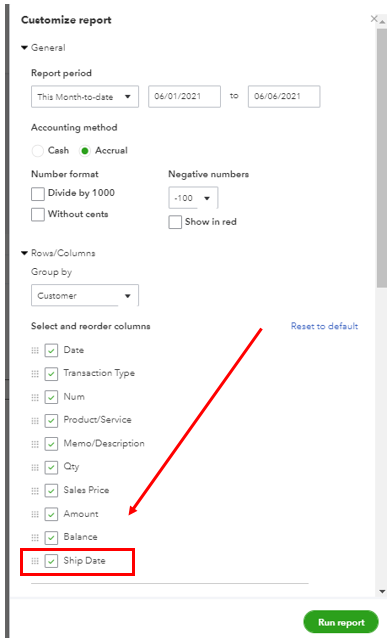Uncheck the Num column checkbox
The height and width of the screenshot is (638, 391).
pos(51,397)
